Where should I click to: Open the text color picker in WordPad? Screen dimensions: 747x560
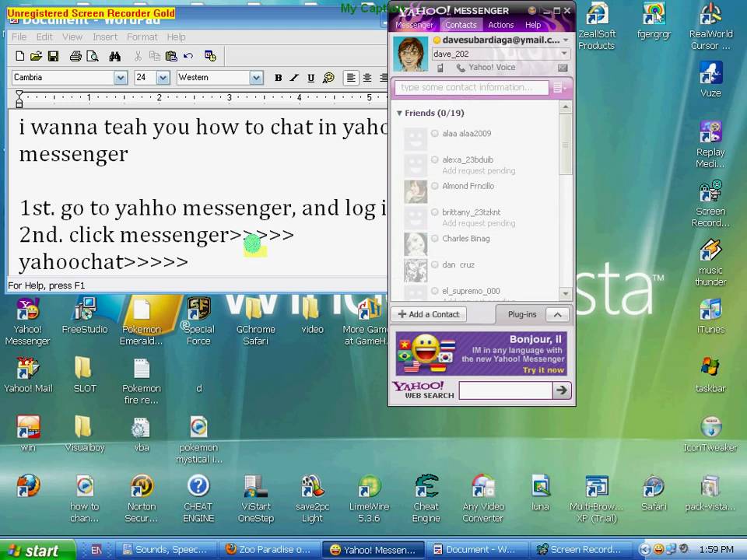pos(328,78)
